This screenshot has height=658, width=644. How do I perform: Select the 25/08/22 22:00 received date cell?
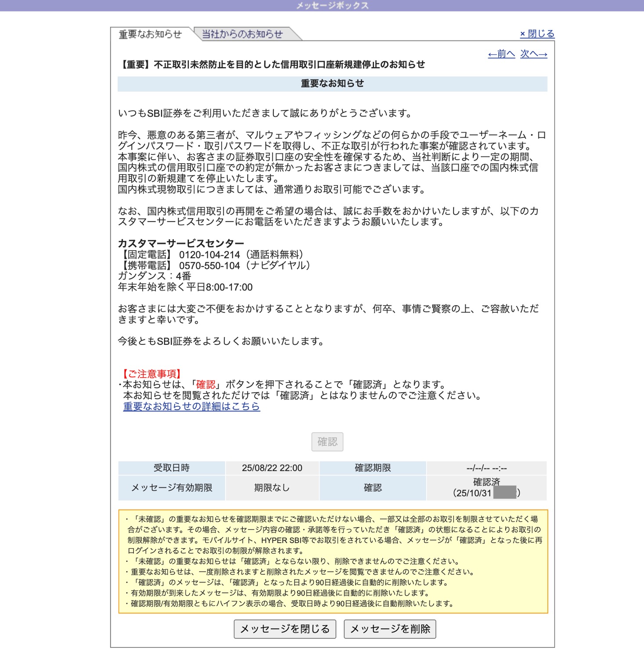coord(272,468)
